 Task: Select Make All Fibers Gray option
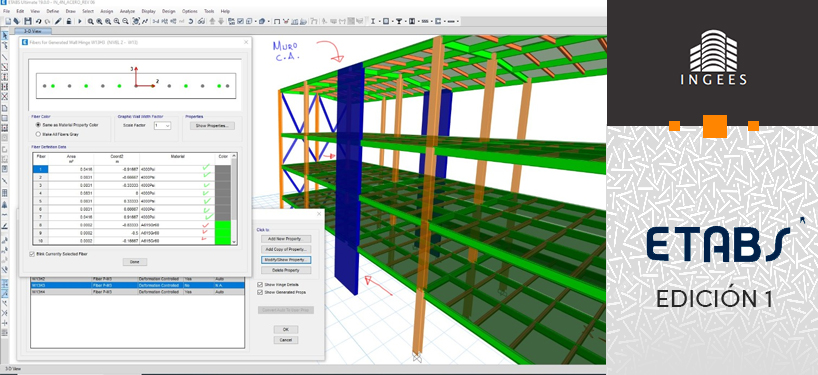[x=38, y=134]
